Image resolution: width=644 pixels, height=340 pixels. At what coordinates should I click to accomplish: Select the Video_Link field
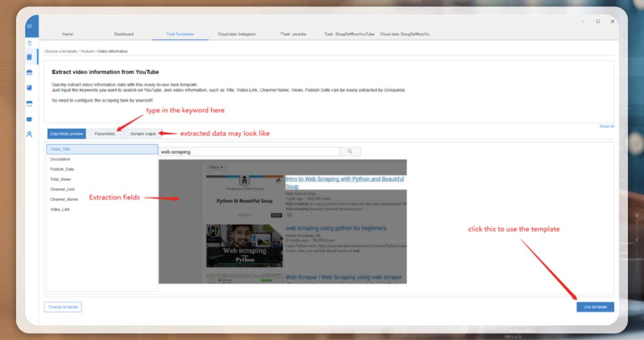(102, 209)
